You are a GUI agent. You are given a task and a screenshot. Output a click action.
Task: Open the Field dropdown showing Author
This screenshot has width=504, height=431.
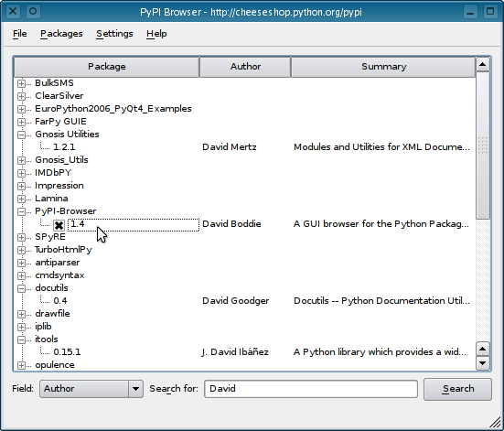tap(91, 389)
